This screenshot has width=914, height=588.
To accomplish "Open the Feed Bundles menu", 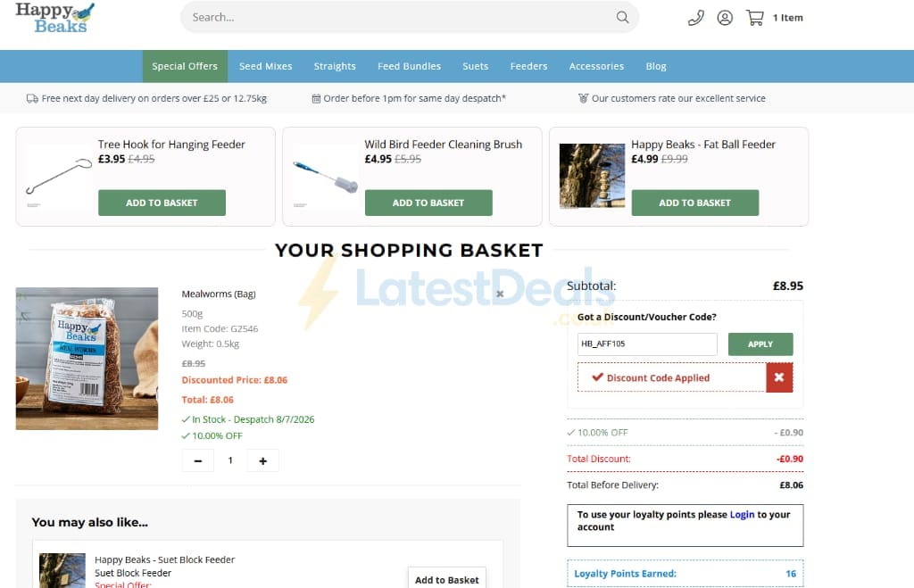I will 409,66.
